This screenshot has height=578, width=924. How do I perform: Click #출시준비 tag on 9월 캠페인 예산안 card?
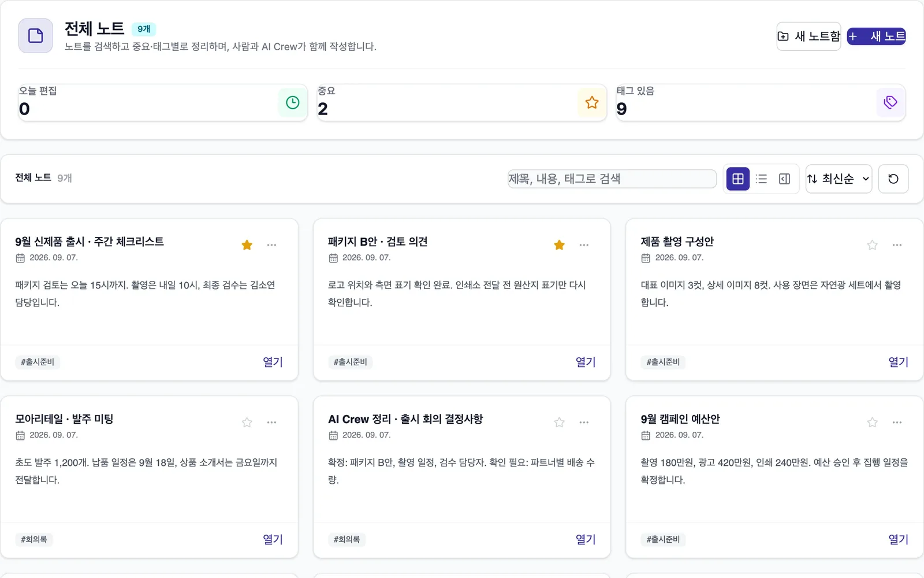663,539
